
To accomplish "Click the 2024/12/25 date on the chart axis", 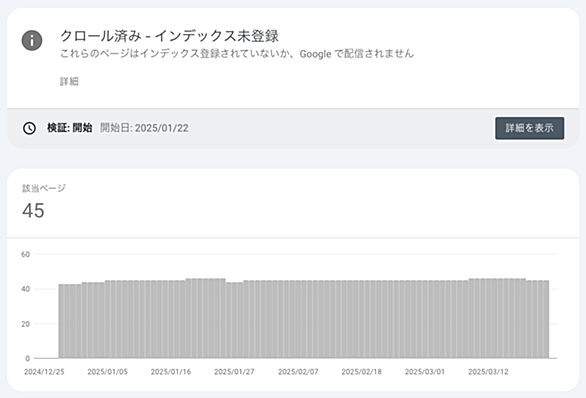I will point(44,372).
